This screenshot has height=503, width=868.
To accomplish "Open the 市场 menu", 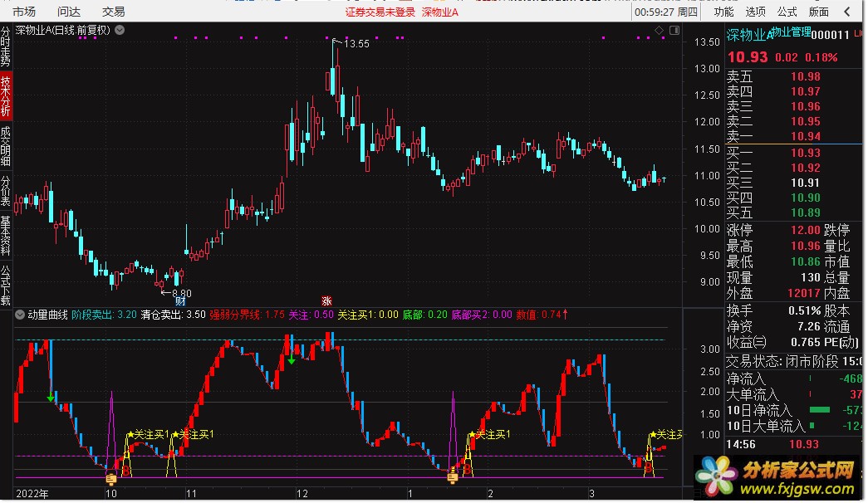I will [23, 12].
